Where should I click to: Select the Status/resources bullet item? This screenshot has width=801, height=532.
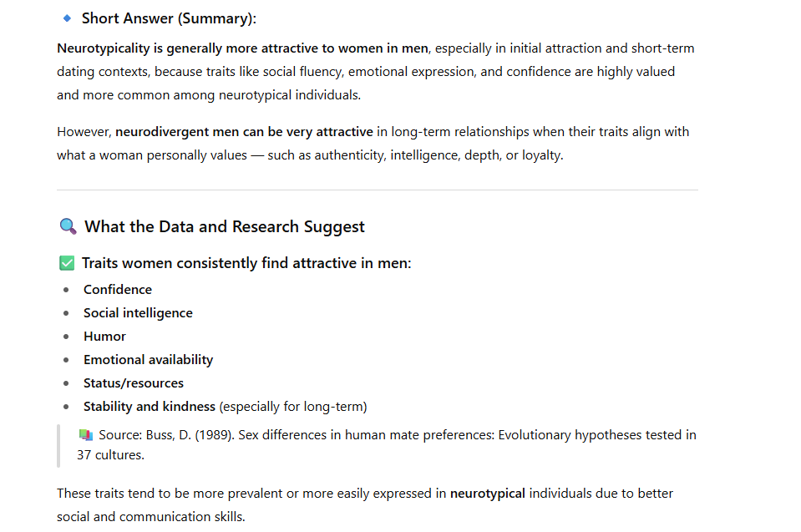tap(134, 383)
